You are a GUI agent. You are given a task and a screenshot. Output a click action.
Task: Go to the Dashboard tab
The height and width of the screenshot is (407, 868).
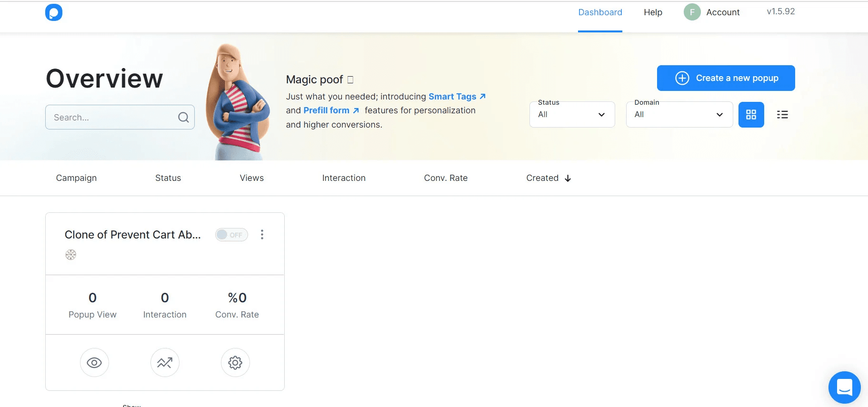[600, 12]
